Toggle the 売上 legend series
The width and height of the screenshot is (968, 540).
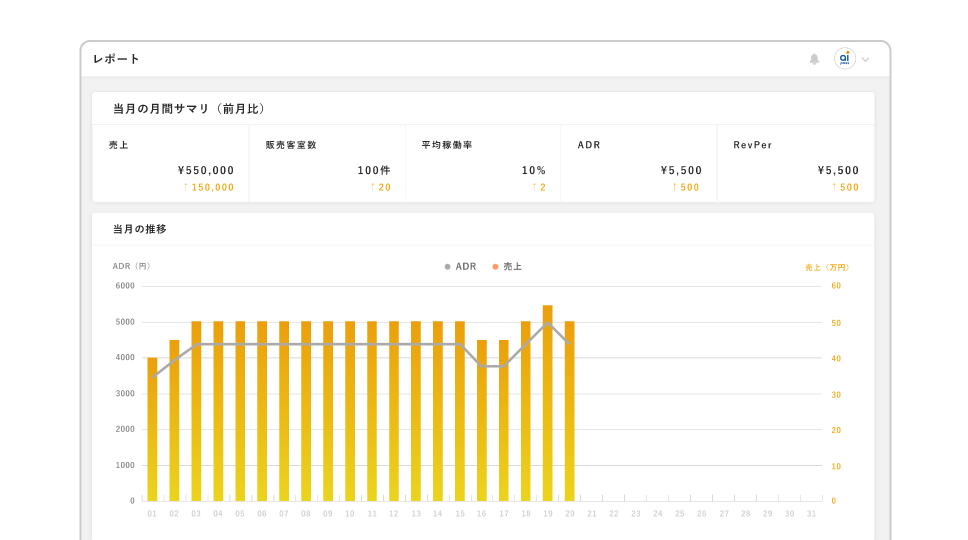(x=507, y=267)
